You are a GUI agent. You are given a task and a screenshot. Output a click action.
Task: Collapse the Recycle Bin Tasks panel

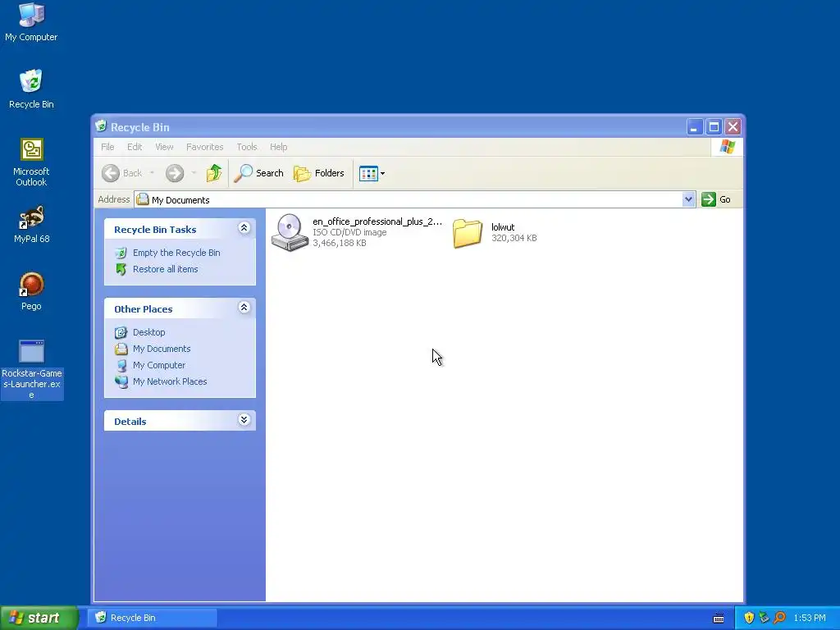(244, 228)
